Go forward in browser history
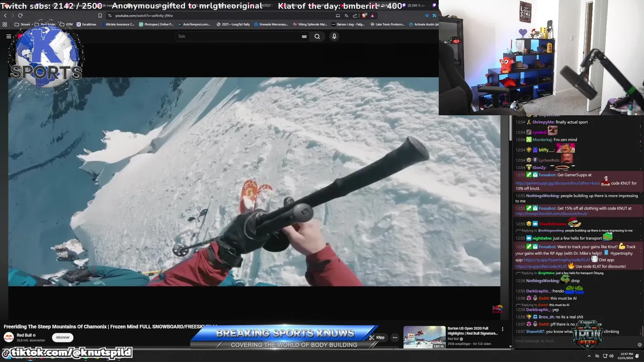 pos(13,16)
